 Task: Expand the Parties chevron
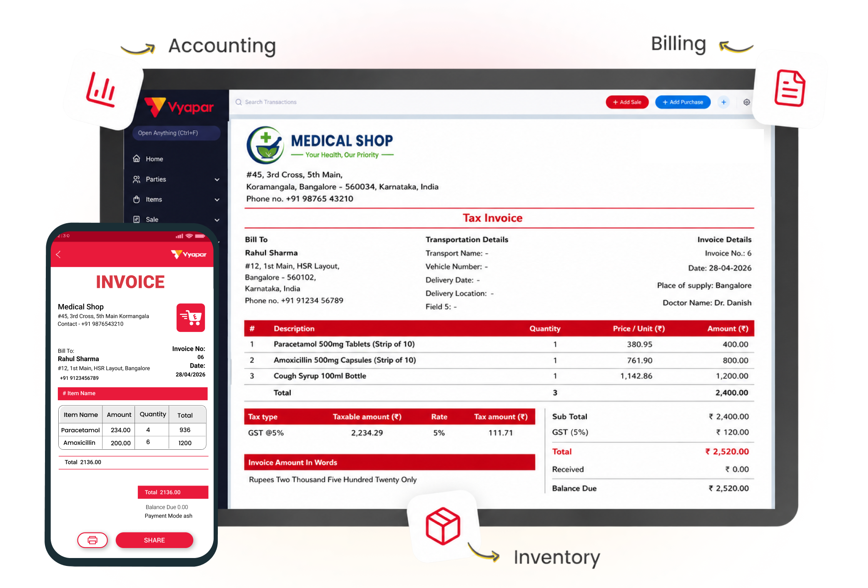click(217, 179)
